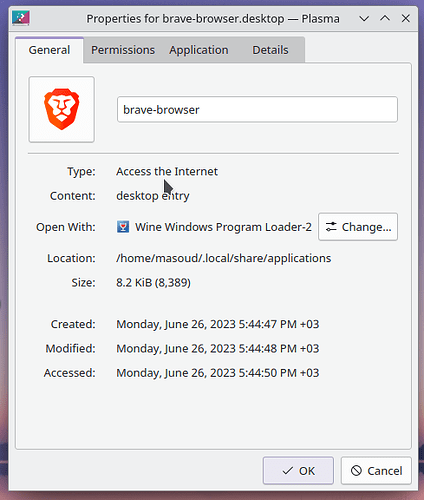Screen dimensions: 424x500
Task: Go to the Details tab
Action: [x=270, y=50]
